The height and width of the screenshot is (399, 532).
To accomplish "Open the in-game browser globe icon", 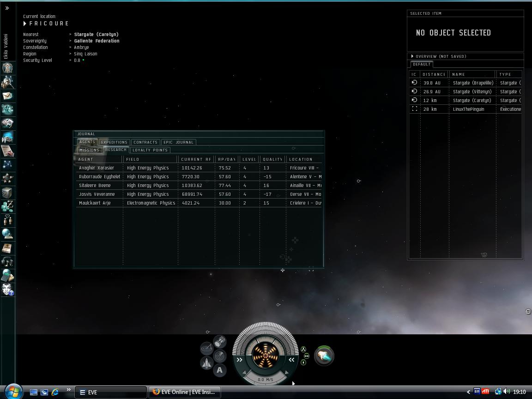I will pyautogui.click(x=7, y=234).
